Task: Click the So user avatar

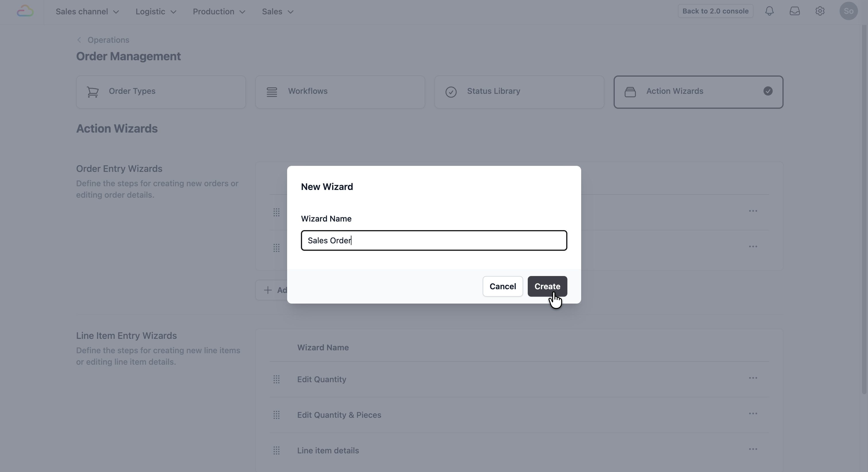Action: (x=848, y=11)
